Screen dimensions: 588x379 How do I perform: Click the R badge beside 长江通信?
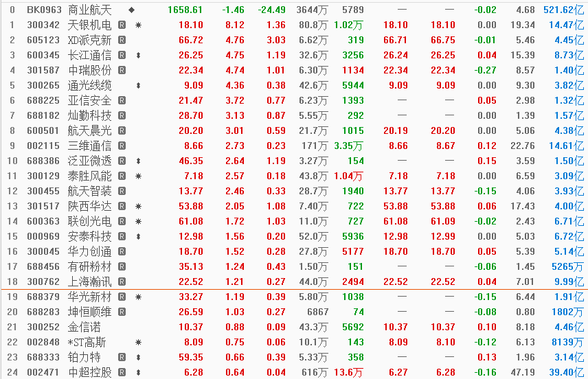[x=122, y=55]
